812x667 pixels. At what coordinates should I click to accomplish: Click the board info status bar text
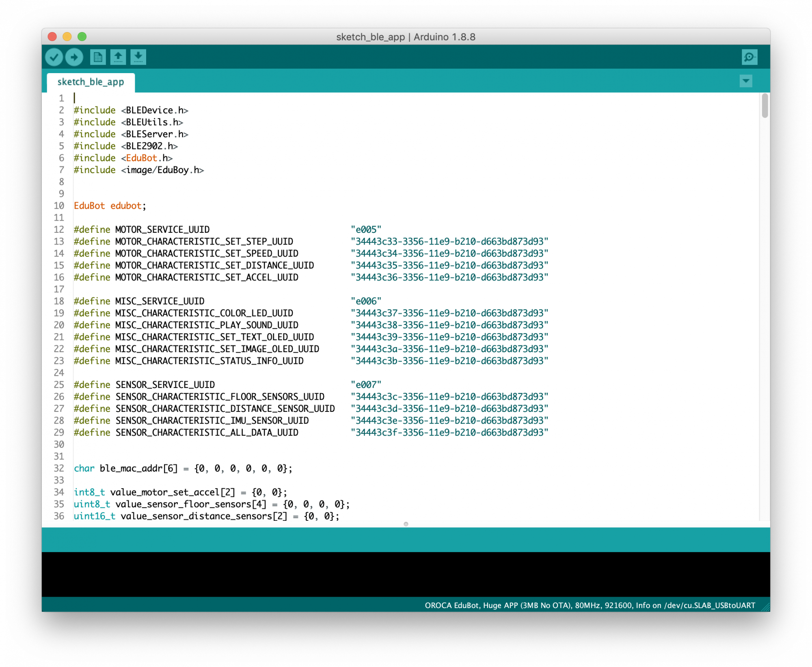point(590,605)
